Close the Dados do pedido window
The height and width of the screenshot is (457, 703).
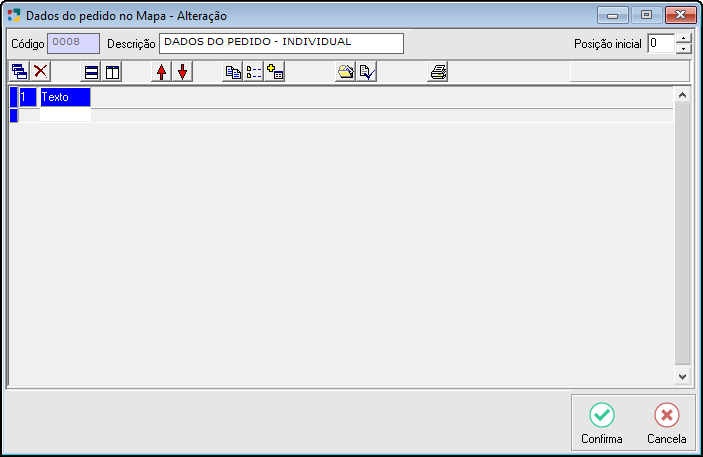(681, 15)
